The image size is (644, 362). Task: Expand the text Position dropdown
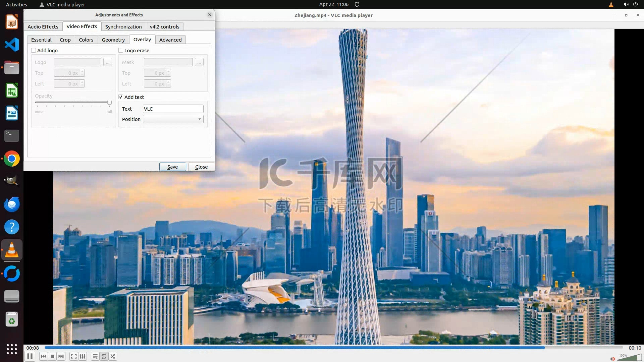click(x=173, y=119)
